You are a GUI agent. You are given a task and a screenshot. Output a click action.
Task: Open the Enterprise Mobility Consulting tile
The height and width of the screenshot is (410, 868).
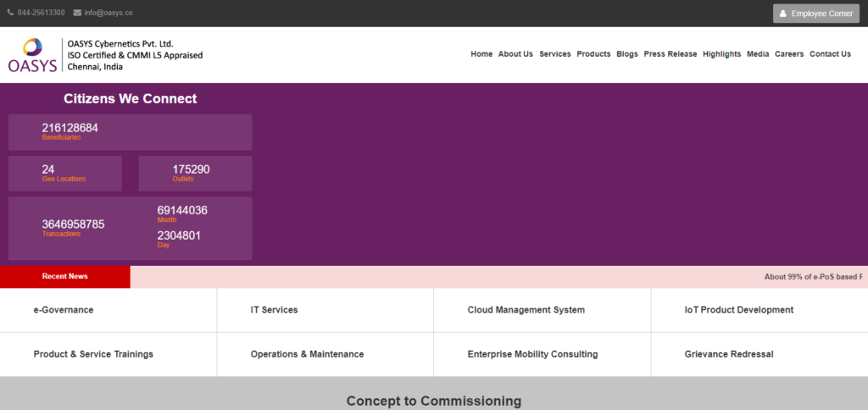pyautogui.click(x=542, y=354)
